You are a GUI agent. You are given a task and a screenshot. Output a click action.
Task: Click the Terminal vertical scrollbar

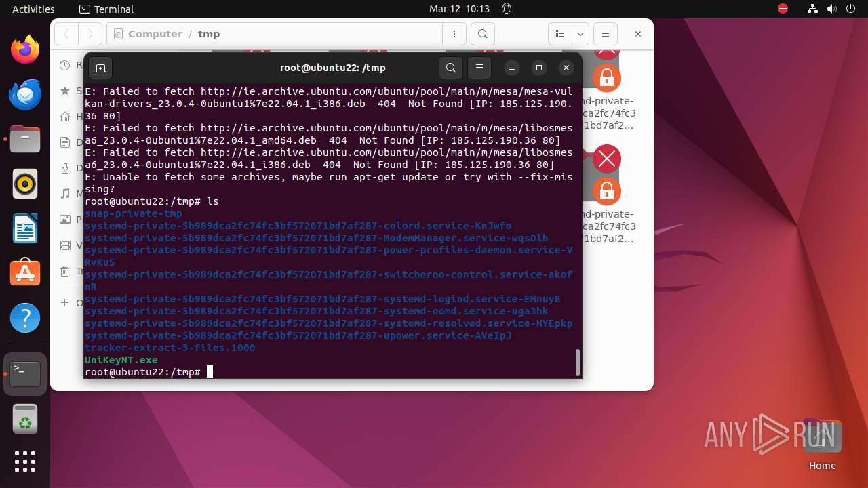578,362
